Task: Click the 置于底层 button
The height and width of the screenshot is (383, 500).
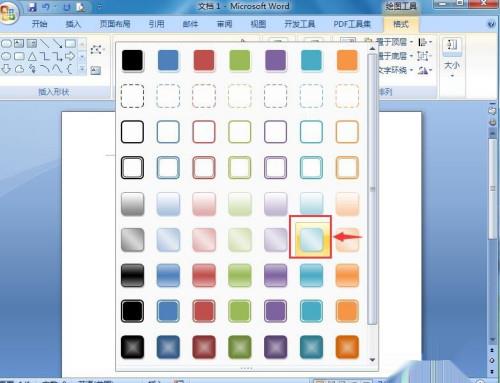Action: (392, 56)
